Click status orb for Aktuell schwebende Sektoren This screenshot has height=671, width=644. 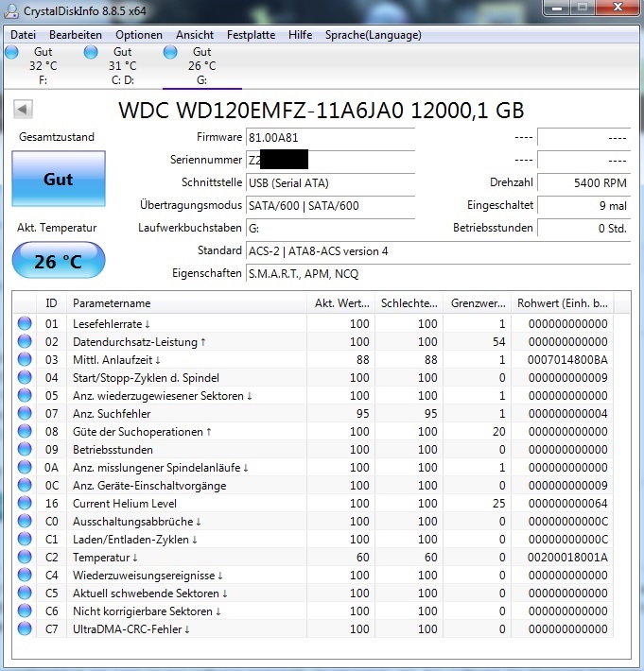[25, 594]
